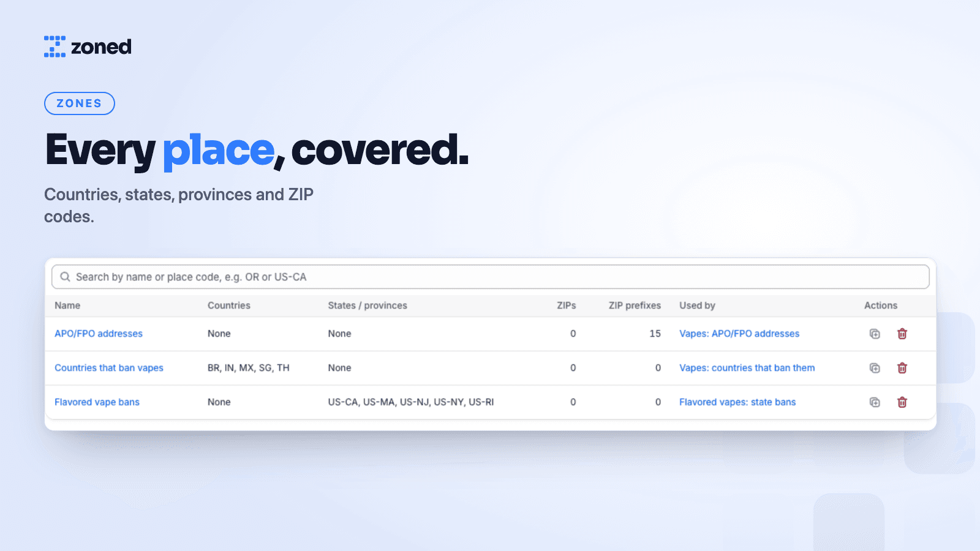This screenshot has width=980, height=551.
Task: Duplicate the Flavored vape bans zone
Action: pos(875,402)
